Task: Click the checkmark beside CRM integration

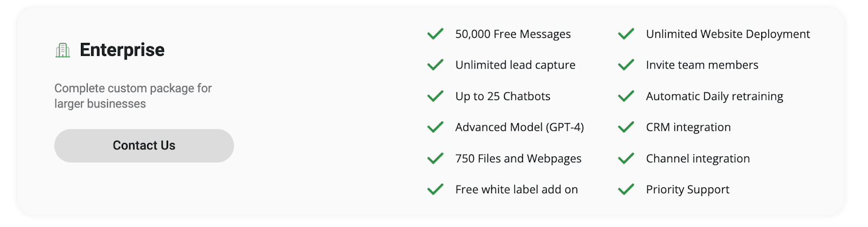Action: [626, 128]
